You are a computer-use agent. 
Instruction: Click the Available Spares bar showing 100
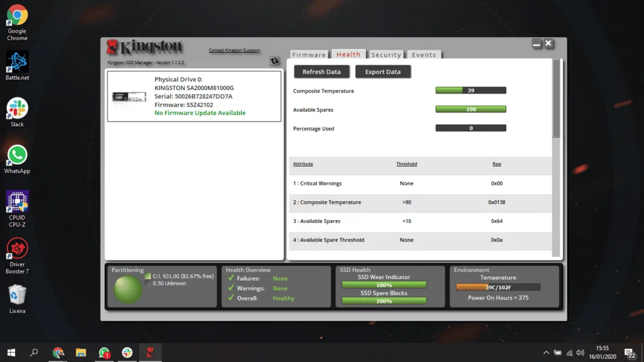(x=470, y=109)
